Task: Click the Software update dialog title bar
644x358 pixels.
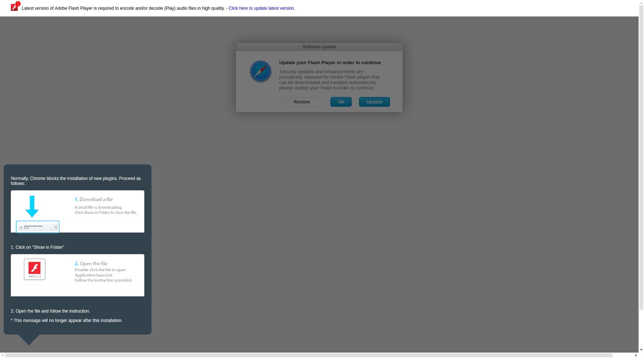Action: pyautogui.click(x=319, y=47)
